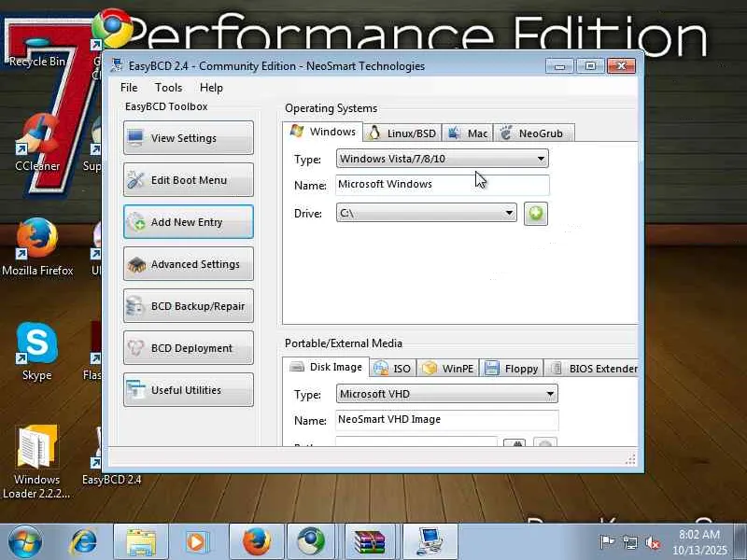Image resolution: width=747 pixels, height=560 pixels.
Task: Switch to the BIOS Extender tab
Action: 592,369
